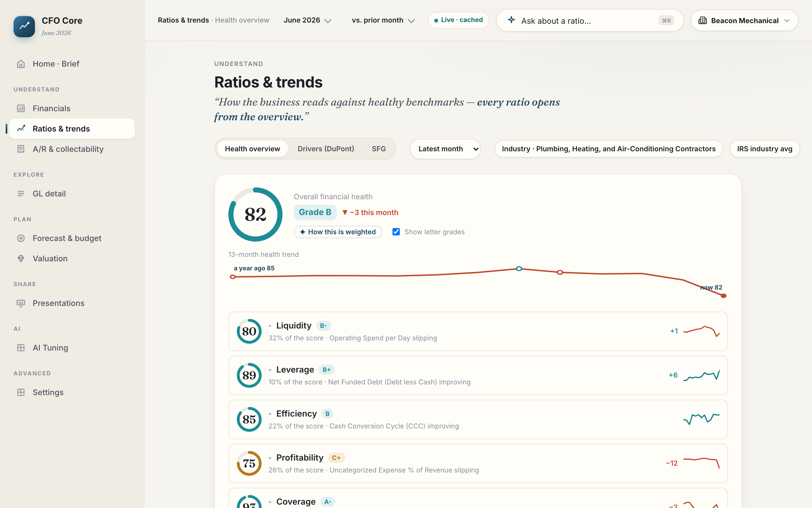
Task: Click the overall health score 82 ring
Action: coord(255,214)
